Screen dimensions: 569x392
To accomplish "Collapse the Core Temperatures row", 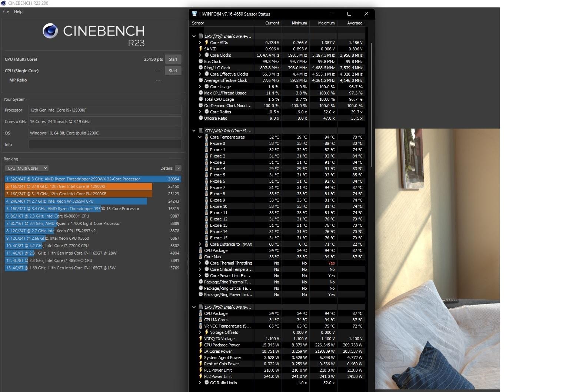I will pyautogui.click(x=200, y=137).
